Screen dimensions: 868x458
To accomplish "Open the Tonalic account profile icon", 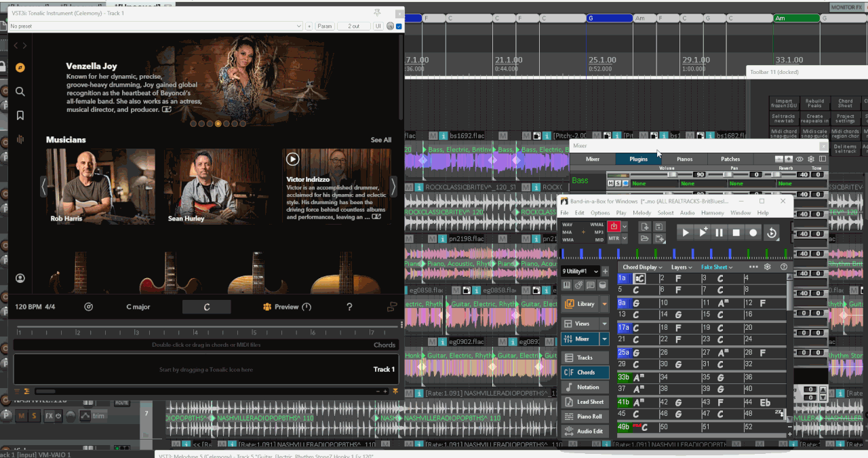I will pos(20,278).
